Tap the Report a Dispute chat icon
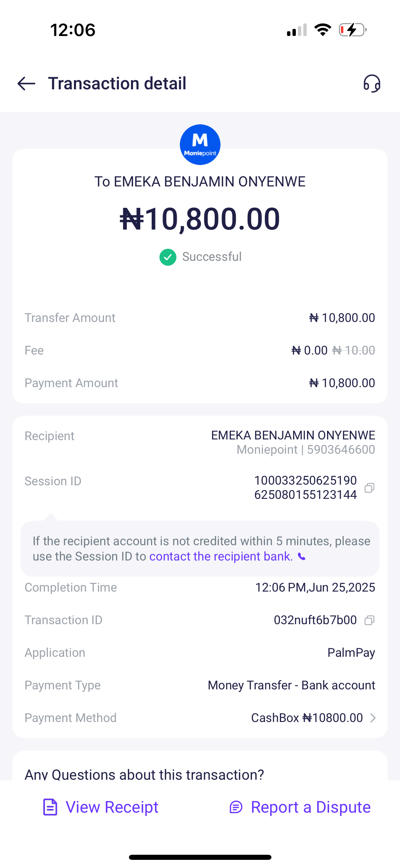This screenshot has height=868, width=400. click(236, 807)
